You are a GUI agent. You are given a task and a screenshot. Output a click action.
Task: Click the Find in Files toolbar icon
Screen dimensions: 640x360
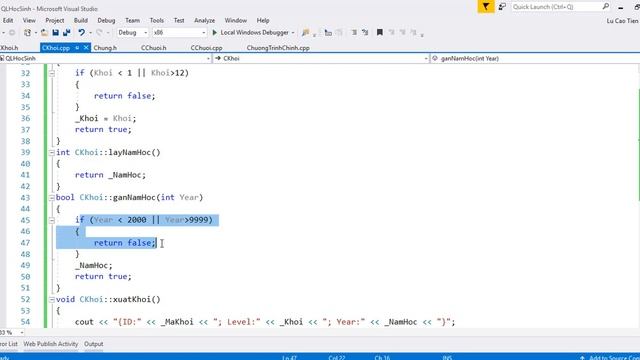pos(305,33)
